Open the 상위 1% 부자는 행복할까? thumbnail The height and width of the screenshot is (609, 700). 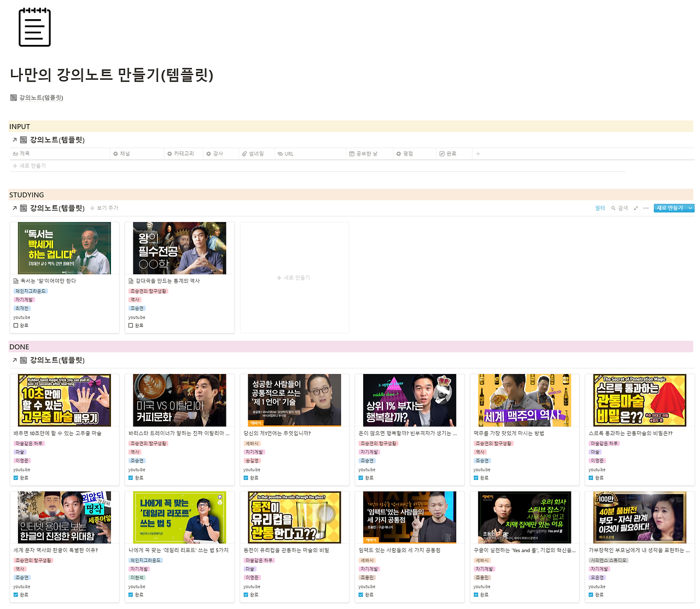click(x=410, y=400)
